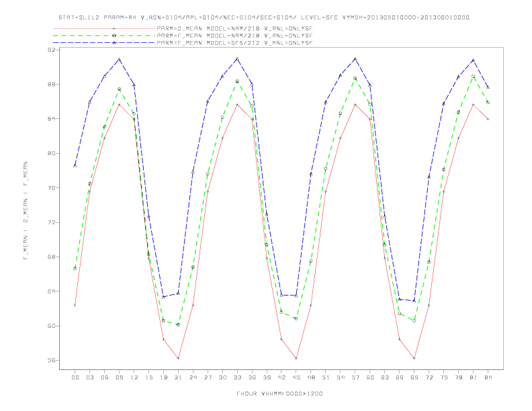This screenshot has width=532, height=411.
Task: Click x-axis forecast hour label 09
Action: pyautogui.click(x=119, y=377)
